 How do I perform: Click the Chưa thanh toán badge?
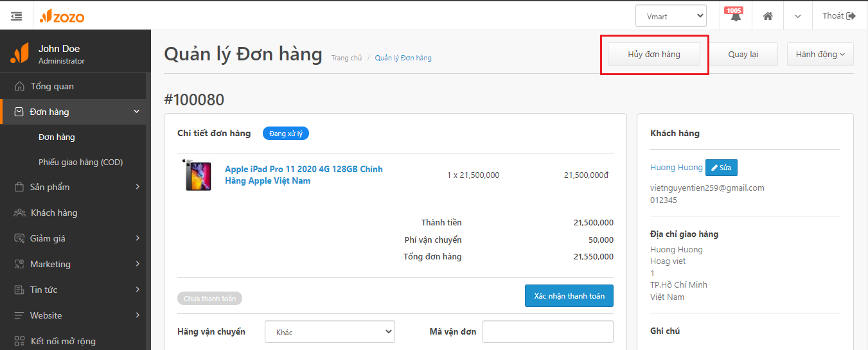pyautogui.click(x=209, y=299)
